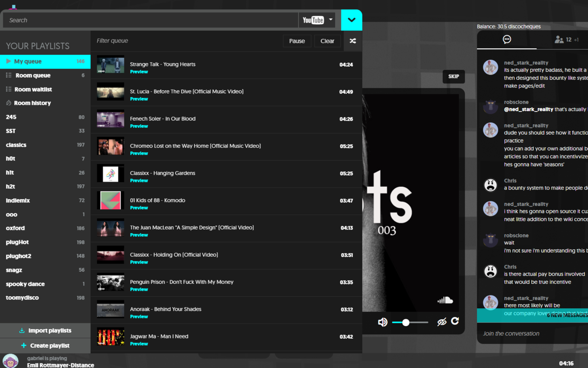The image size is (588, 368).
Task: Click the search input field
Action: coord(151,20)
